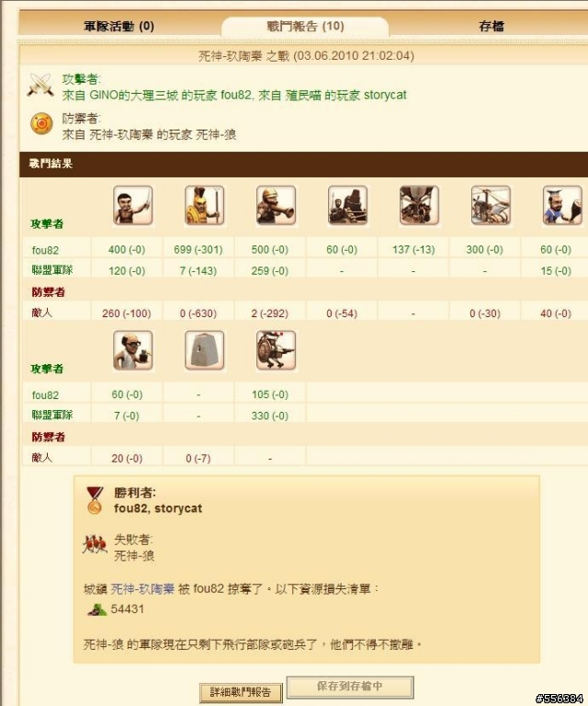Click the defender shield icon
Screen dimensions: 588x706
pyautogui.click(x=41, y=123)
